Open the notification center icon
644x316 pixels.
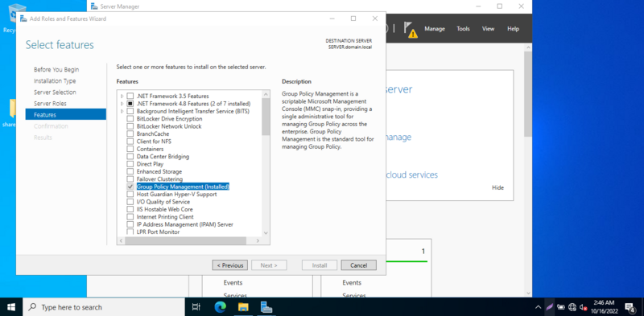[x=630, y=307]
